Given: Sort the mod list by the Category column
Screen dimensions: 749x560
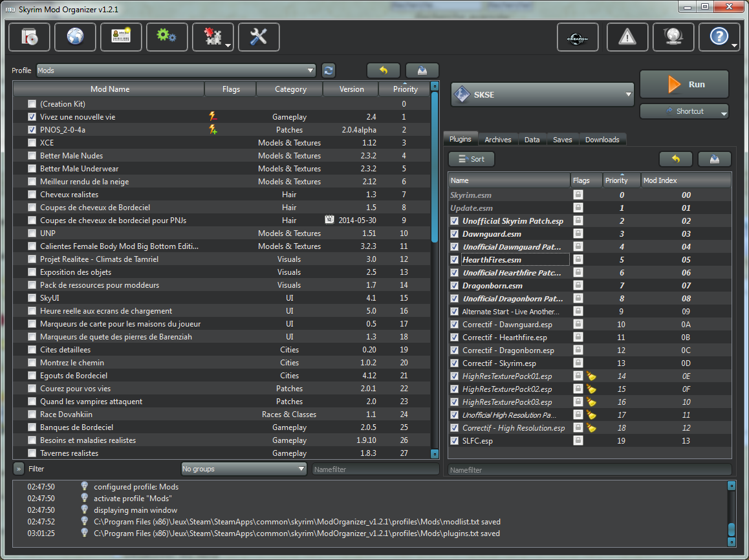Looking at the screenshot, I should 290,89.
